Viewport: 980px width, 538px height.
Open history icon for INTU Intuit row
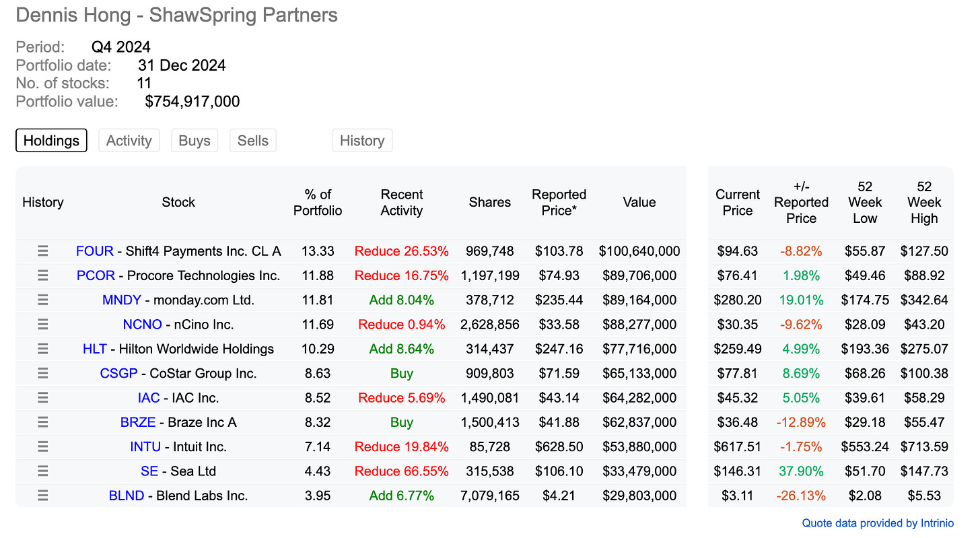pyautogui.click(x=42, y=447)
